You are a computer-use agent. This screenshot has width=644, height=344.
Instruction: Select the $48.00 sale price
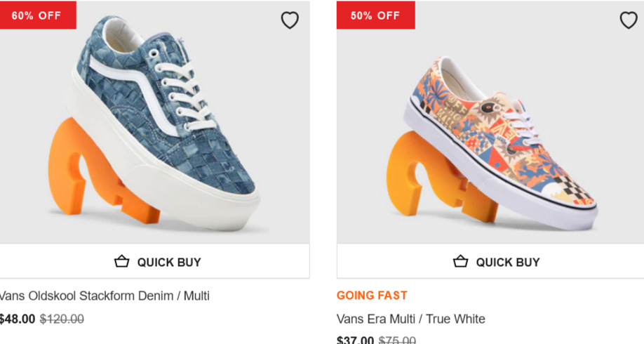(17, 319)
